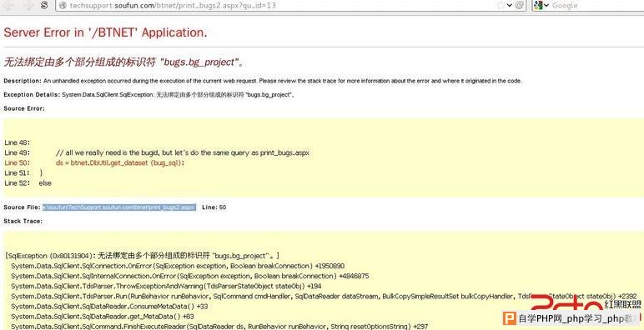Click the SqlDataReader.ConsumeMetaData() +33 stack line
Screen dimensions: 644x330
pyautogui.click(x=109, y=307)
